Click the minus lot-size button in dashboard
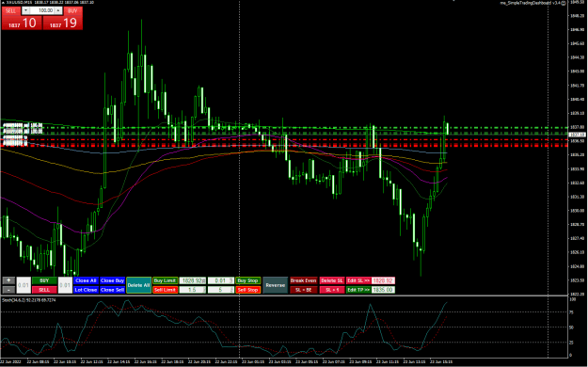The width and height of the screenshot is (588, 367). click(8, 290)
